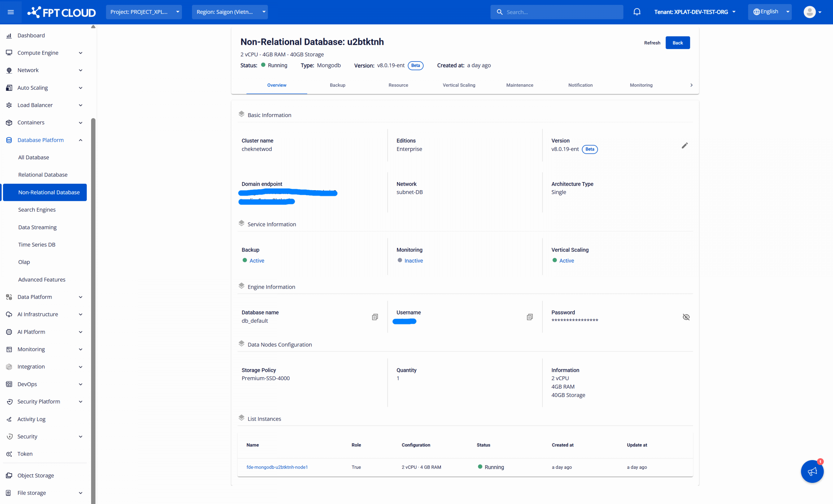The image size is (833, 504).
Task: Open the Project selector dropdown
Action: pyautogui.click(x=144, y=12)
